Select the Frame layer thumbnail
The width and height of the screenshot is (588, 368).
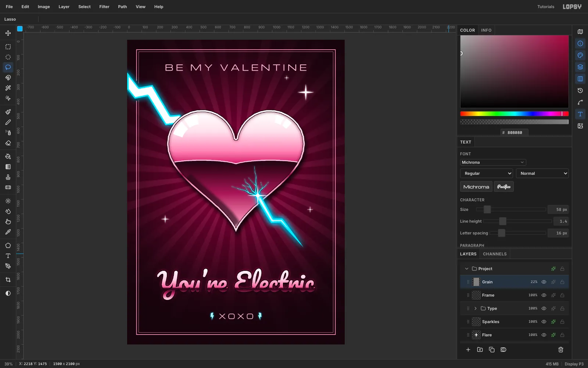click(x=476, y=295)
